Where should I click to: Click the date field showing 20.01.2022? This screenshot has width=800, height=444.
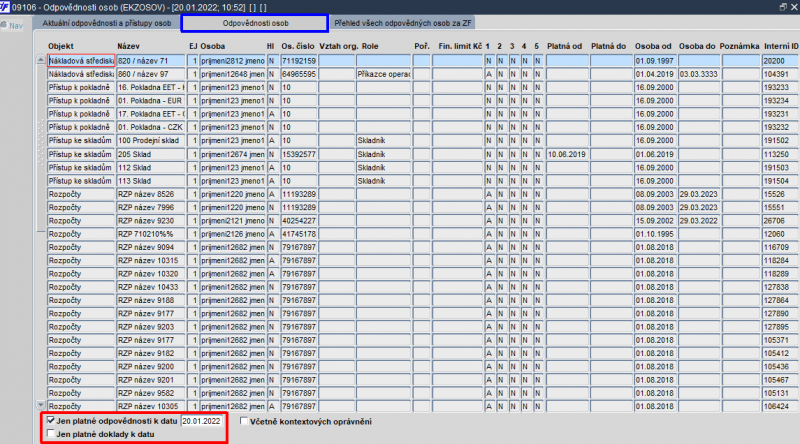click(202, 421)
